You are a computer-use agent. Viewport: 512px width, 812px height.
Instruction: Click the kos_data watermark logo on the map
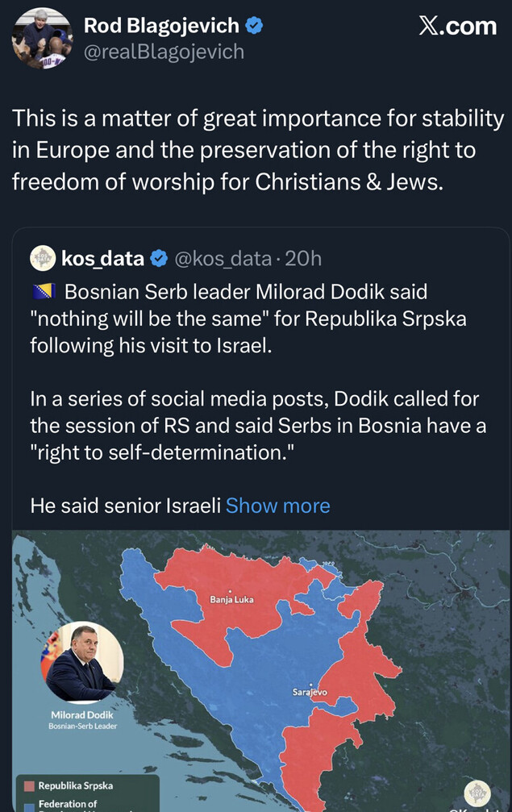478,793
